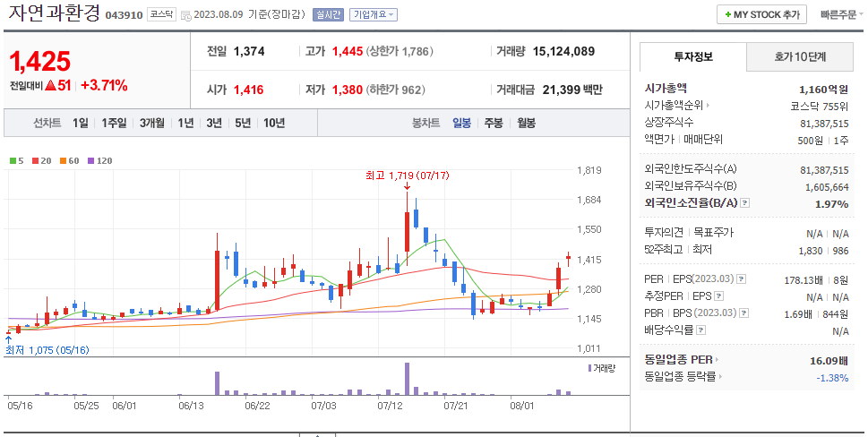Viewport: 868px width, 437px height.
Task: Click help icon next to 외국인소진율(B/A)
Action: click(744, 203)
